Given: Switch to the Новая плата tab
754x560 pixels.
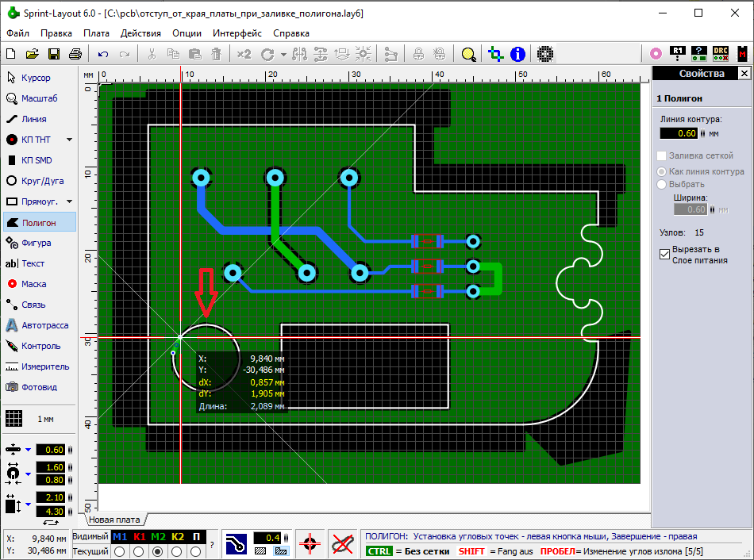Looking at the screenshot, I should click(x=114, y=520).
